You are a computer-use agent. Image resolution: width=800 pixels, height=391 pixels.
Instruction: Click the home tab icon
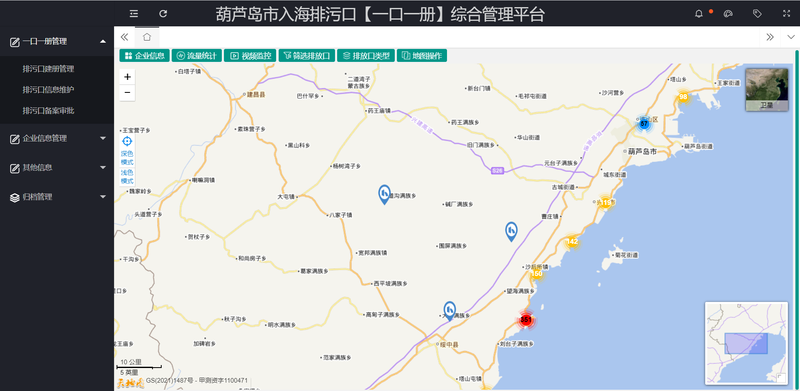(x=147, y=37)
